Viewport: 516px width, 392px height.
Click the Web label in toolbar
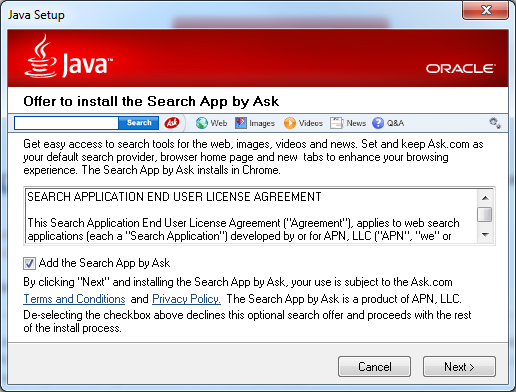[219, 123]
